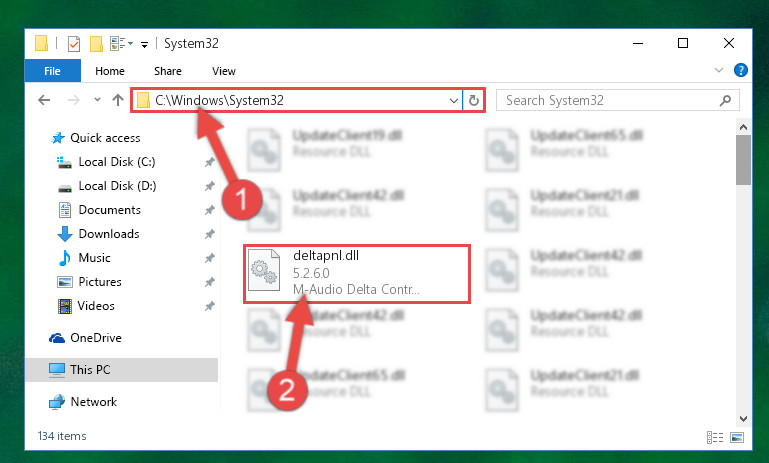
Task: Open Music in the navigation pane
Action: coord(94,258)
